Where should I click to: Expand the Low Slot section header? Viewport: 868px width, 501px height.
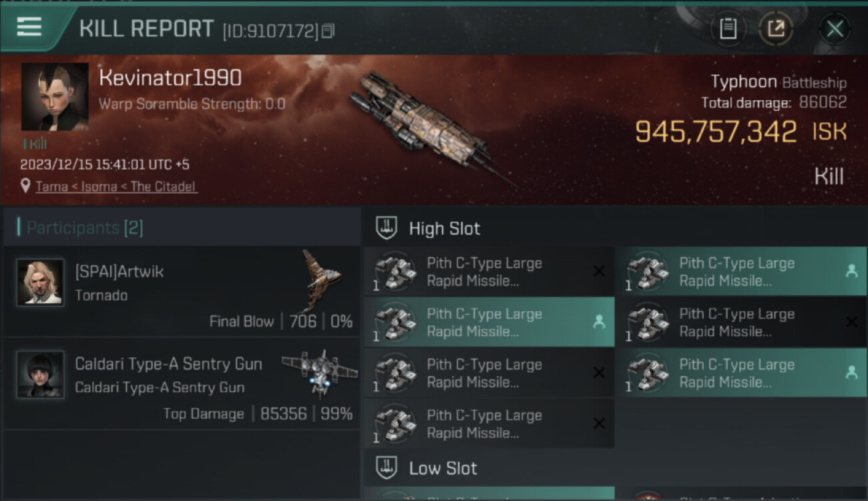(x=443, y=468)
